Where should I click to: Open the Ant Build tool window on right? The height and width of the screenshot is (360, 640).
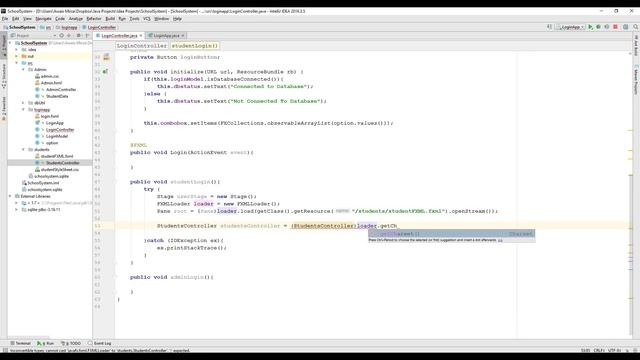pyautogui.click(x=636, y=46)
